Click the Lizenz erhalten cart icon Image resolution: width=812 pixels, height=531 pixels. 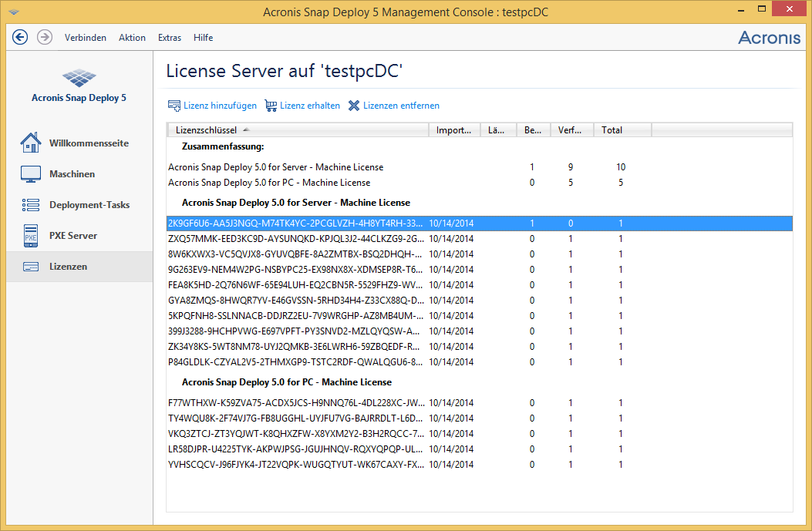coord(271,106)
